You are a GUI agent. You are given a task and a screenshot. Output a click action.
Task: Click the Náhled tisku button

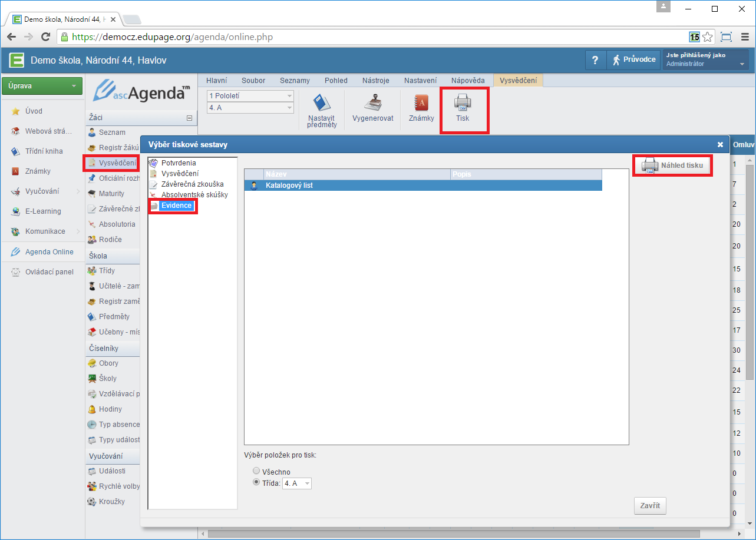click(x=672, y=165)
